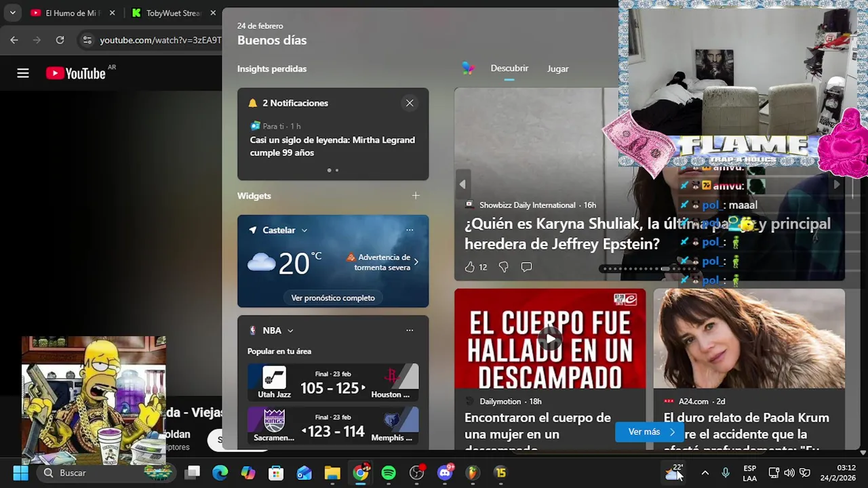Show hidden system tray icons
868x488 pixels.
point(705,473)
